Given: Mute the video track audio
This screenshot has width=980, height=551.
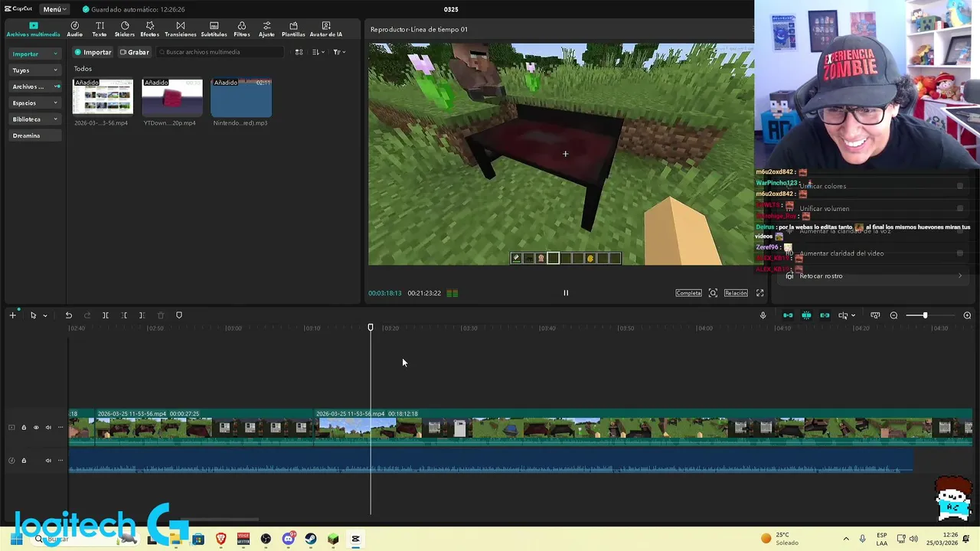Looking at the screenshot, I should (48, 428).
